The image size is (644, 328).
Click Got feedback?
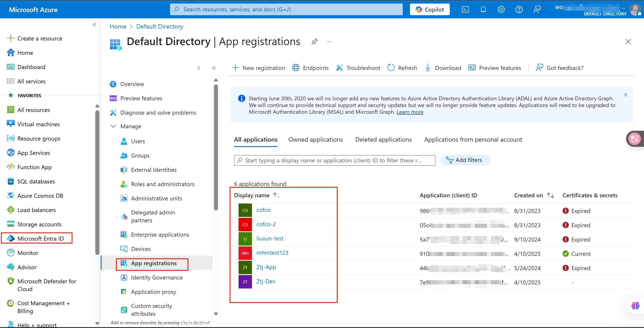click(559, 68)
